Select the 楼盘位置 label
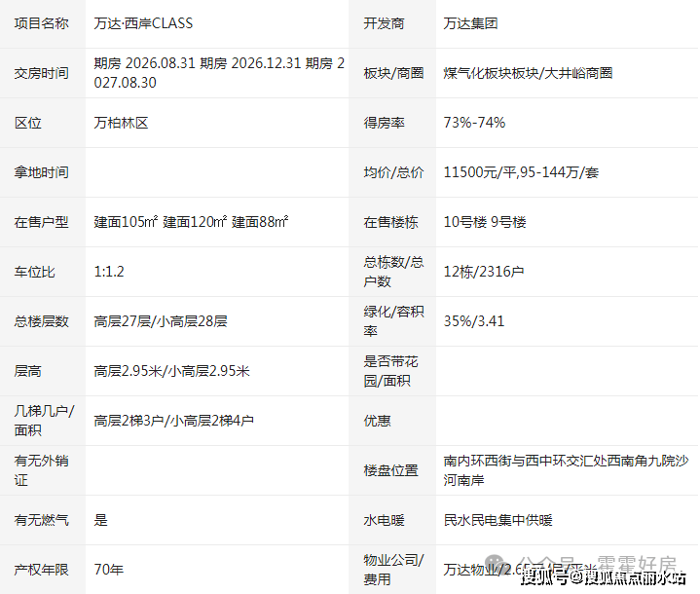Viewport: 700px width, 594px height. point(390,469)
